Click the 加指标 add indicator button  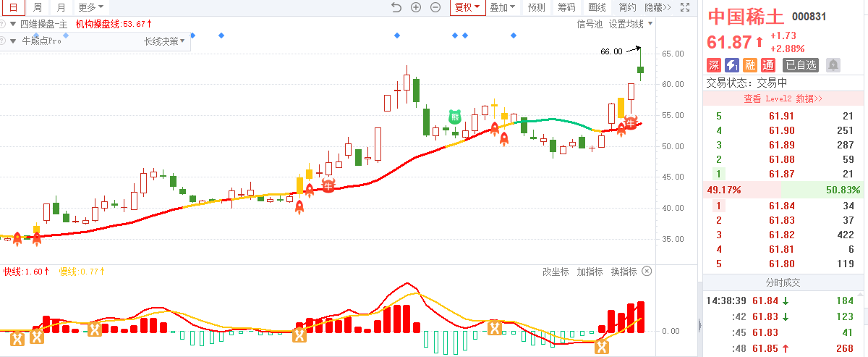click(590, 272)
